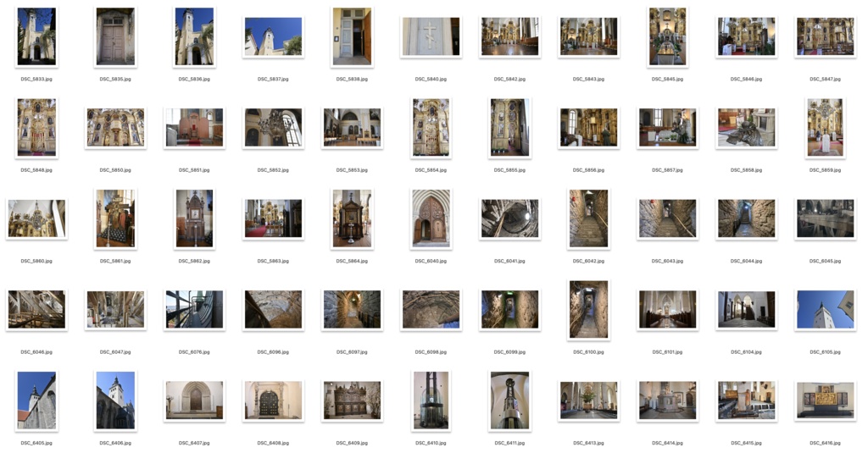Image resolution: width=868 pixels, height=453 pixels.
Task: Click the DSC_5838.jpg file label
Action: [x=352, y=79]
